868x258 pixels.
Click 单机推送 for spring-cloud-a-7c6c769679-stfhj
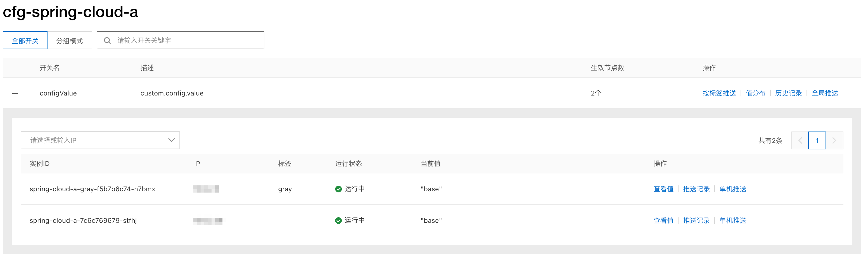tap(733, 221)
